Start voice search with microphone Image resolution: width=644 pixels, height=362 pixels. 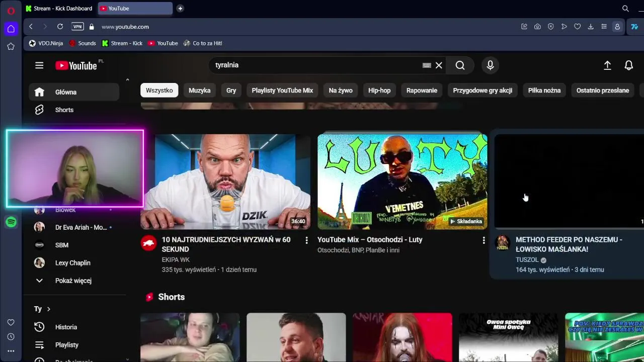pyautogui.click(x=490, y=65)
